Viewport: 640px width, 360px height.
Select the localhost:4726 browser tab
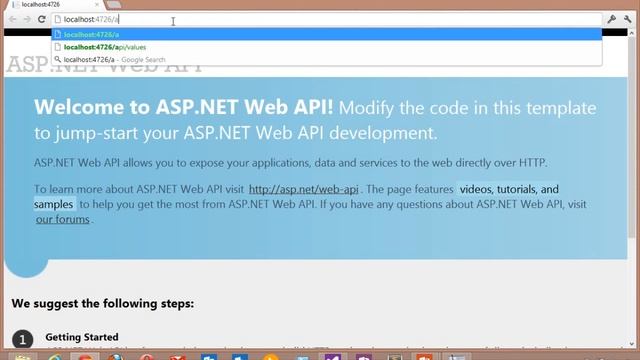tap(55, 4)
